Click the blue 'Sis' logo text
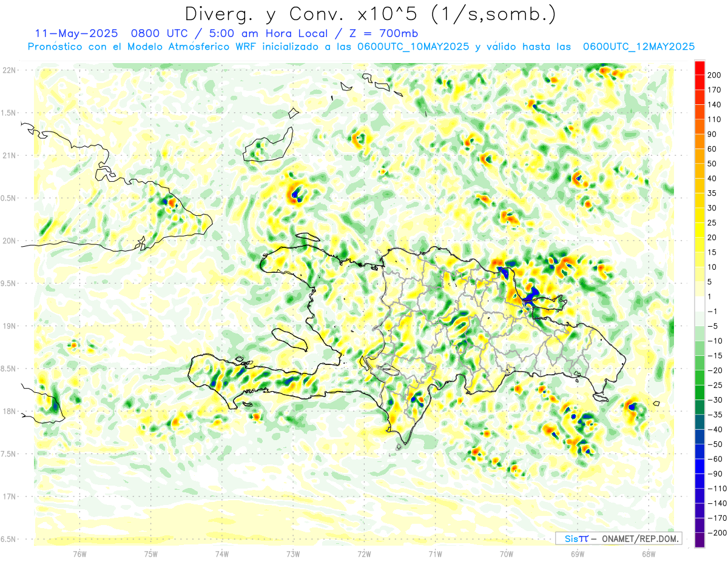The height and width of the screenshot is (562, 728). tap(571, 538)
